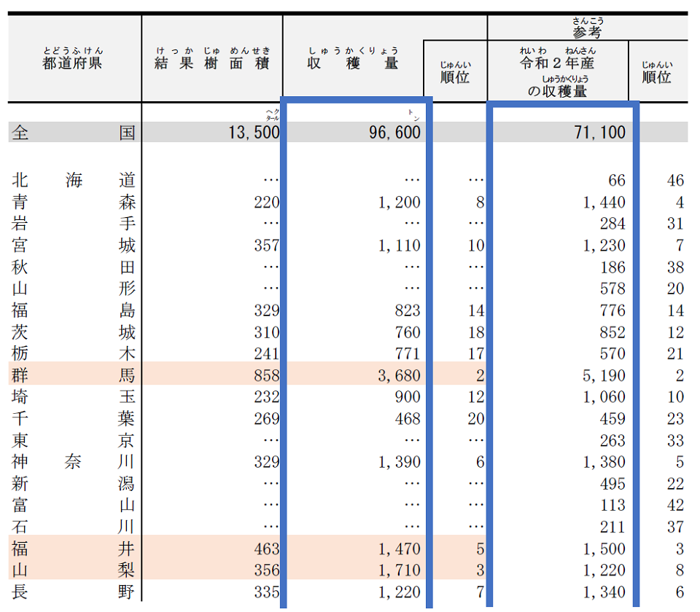Select the 群馬 harvest value 3,680
Viewport: 700px width, 612px height.
(x=399, y=376)
